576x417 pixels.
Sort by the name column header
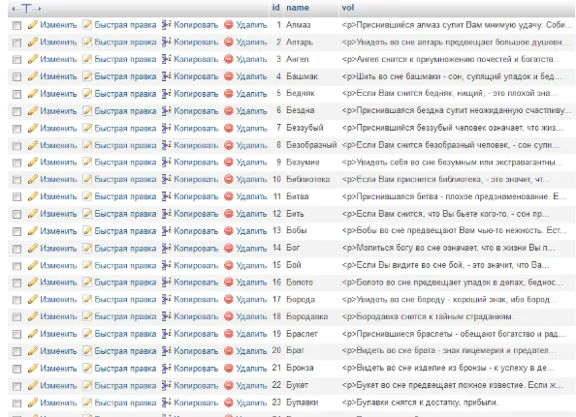298,8
